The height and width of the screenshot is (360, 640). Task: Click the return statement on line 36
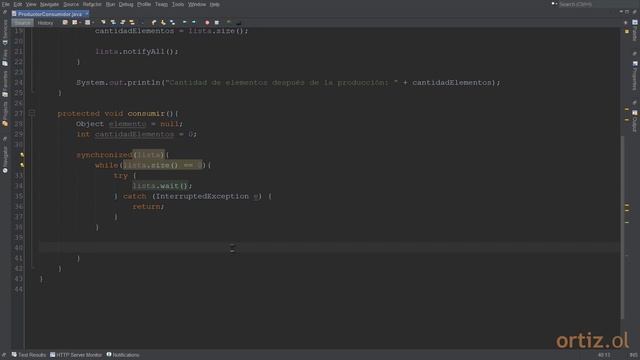point(148,207)
